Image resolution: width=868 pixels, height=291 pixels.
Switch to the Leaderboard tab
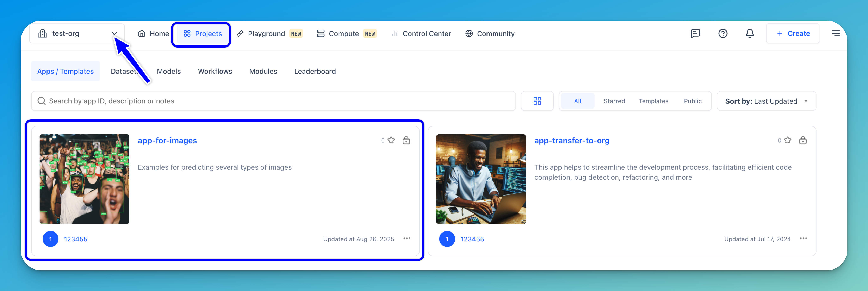(x=315, y=71)
